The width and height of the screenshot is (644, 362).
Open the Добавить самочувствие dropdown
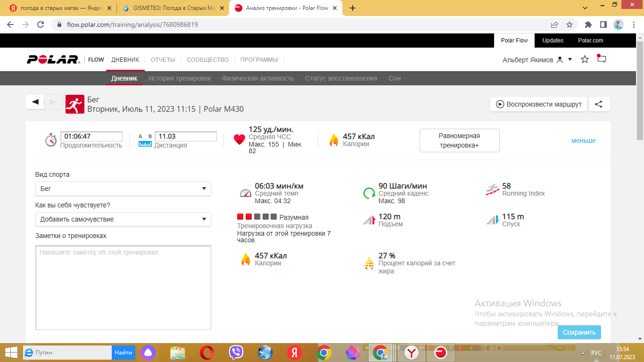click(123, 219)
